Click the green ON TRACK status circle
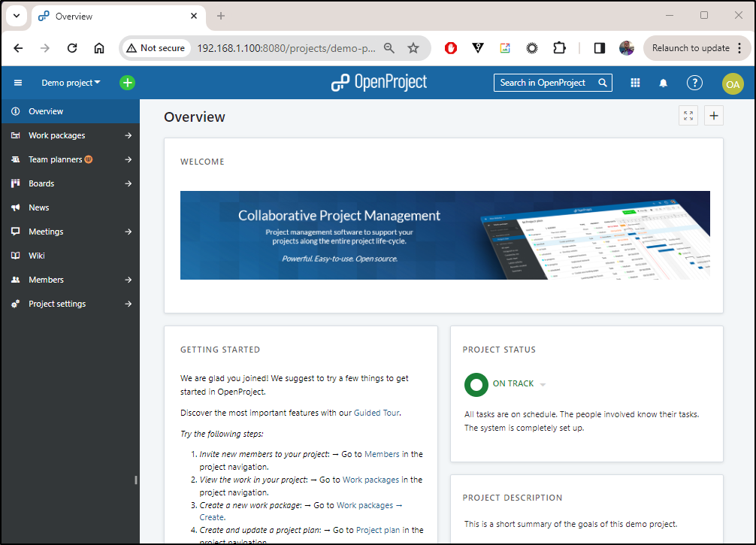Viewport: 756px width, 545px height. (476, 385)
